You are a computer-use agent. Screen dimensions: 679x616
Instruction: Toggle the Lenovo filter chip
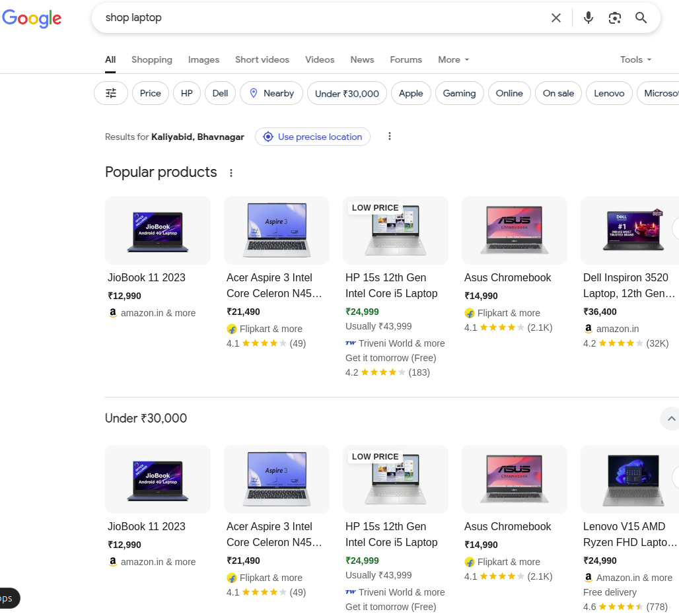[x=609, y=93]
